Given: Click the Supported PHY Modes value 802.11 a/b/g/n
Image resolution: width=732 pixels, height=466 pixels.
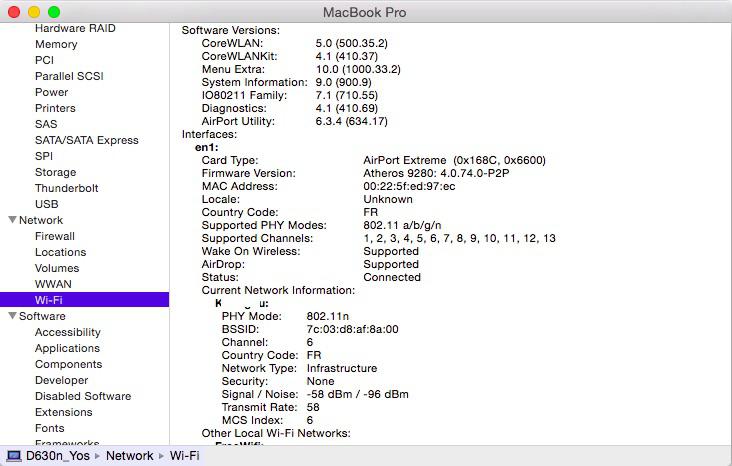Looking at the screenshot, I should [x=402, y=225].
